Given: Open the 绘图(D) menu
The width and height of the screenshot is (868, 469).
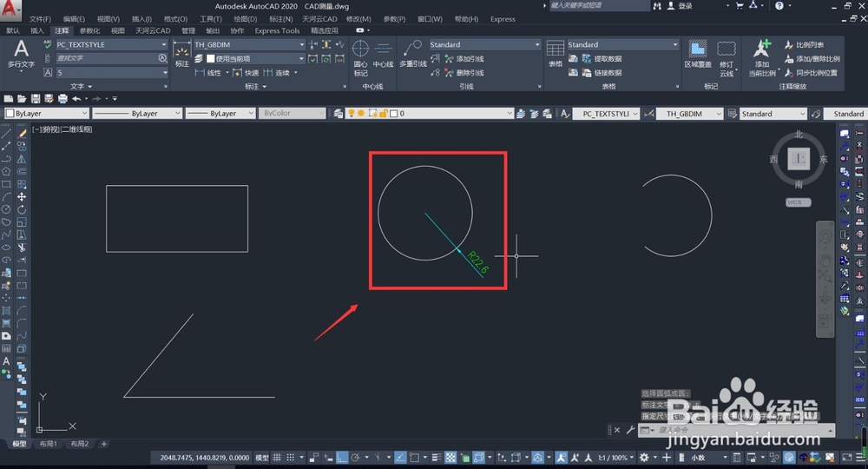Looking at the screenshot, I should 246,19.
